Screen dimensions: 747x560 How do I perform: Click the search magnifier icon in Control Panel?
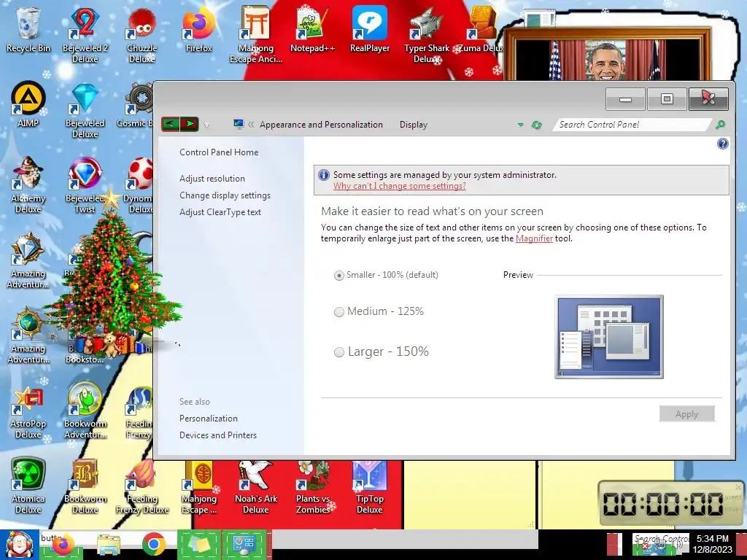tap(720, 125)
